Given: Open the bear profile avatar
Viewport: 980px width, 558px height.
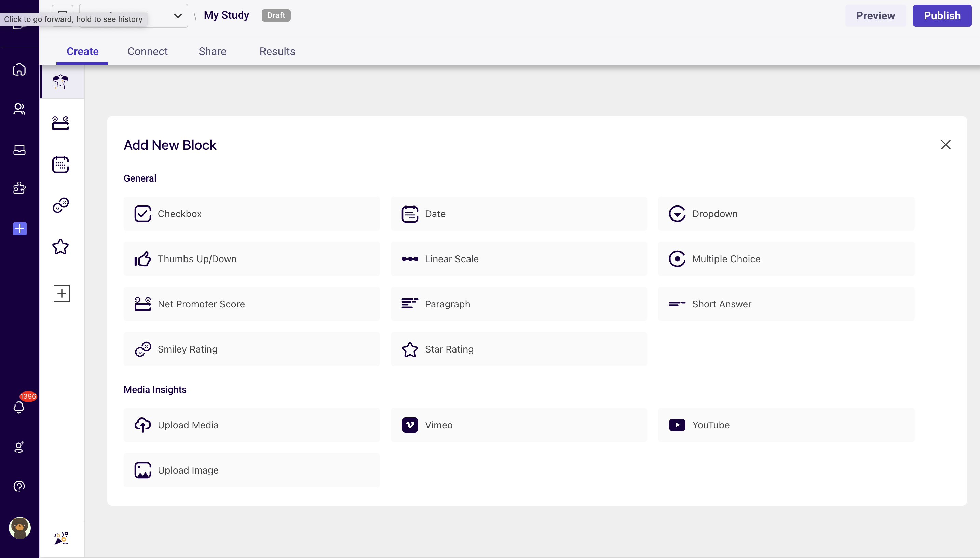Looking at the screenshot, I should tap(19, 528).
